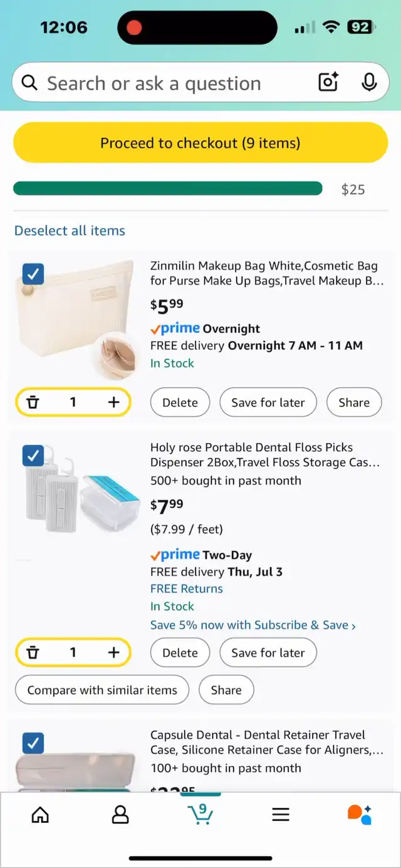Increase quantity of Zinmilin Makeup Bag

[113, 402]
